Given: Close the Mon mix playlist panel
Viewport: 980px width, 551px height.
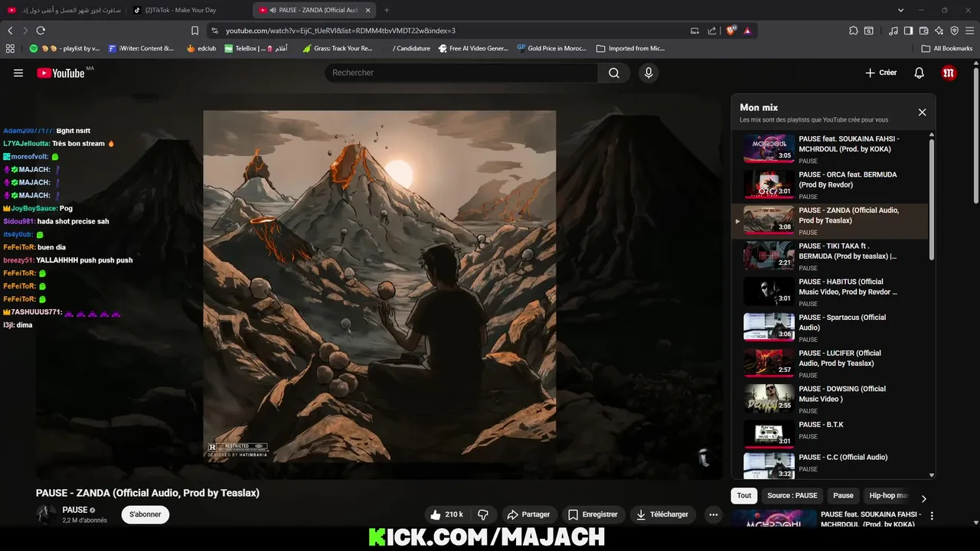Looking at the screenshot, I should pyautogui.click(x=922, y=112).
